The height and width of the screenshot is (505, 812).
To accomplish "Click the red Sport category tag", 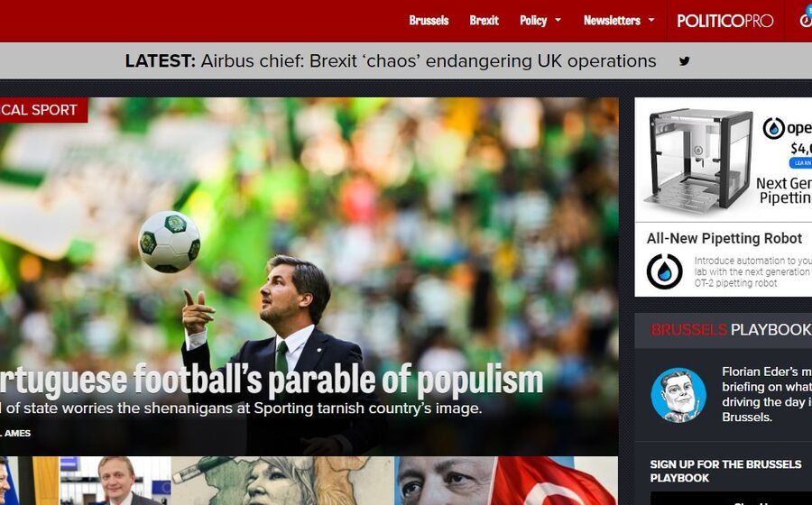I will point(43,110).
